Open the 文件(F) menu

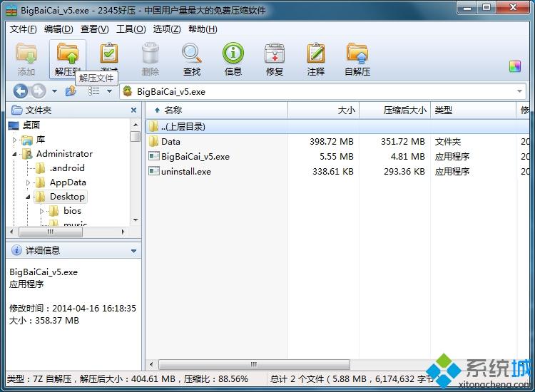(x=24, y=29)
